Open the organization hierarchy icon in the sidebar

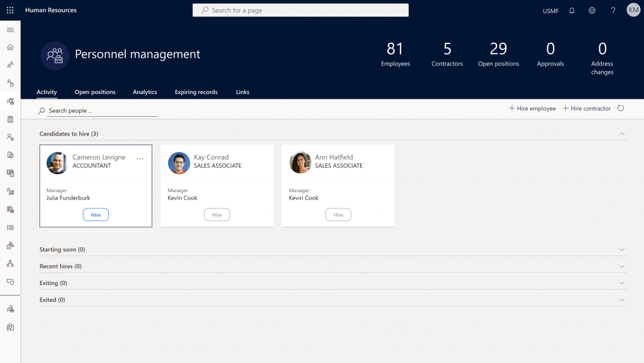[x=10, y=263]
